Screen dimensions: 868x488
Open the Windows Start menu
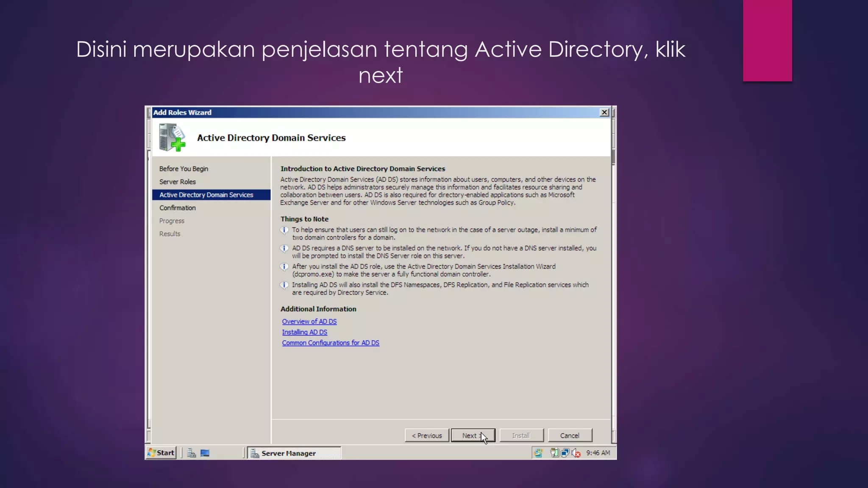click(x=161, y=453)
